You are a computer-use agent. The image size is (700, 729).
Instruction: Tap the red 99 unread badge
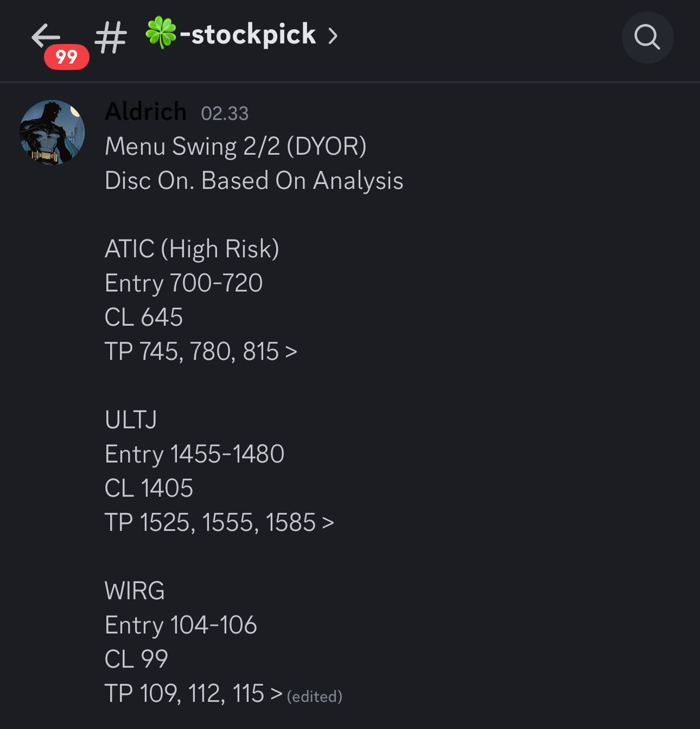tap(66, 57)
